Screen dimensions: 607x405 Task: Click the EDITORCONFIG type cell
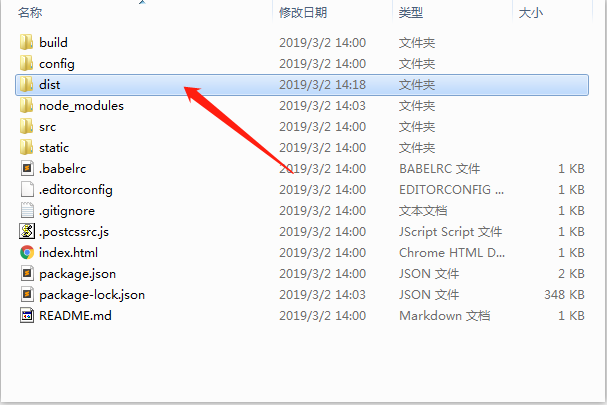(451, 190)
